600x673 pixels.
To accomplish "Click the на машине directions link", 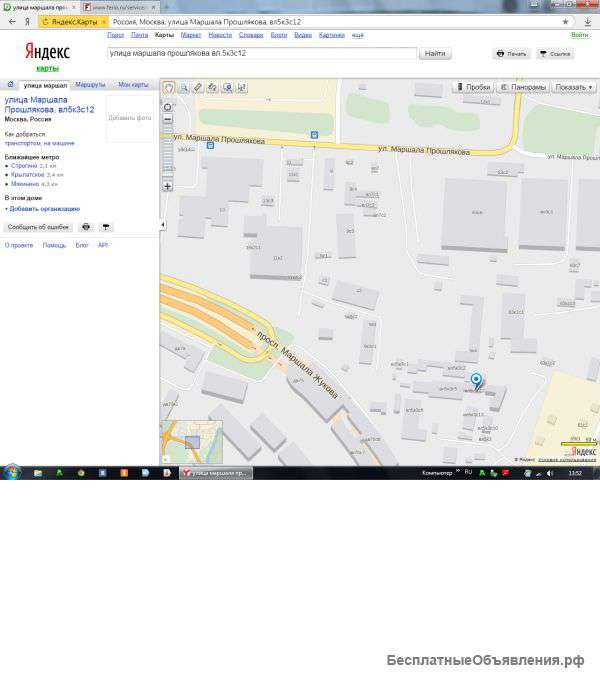I will point(59,143).
